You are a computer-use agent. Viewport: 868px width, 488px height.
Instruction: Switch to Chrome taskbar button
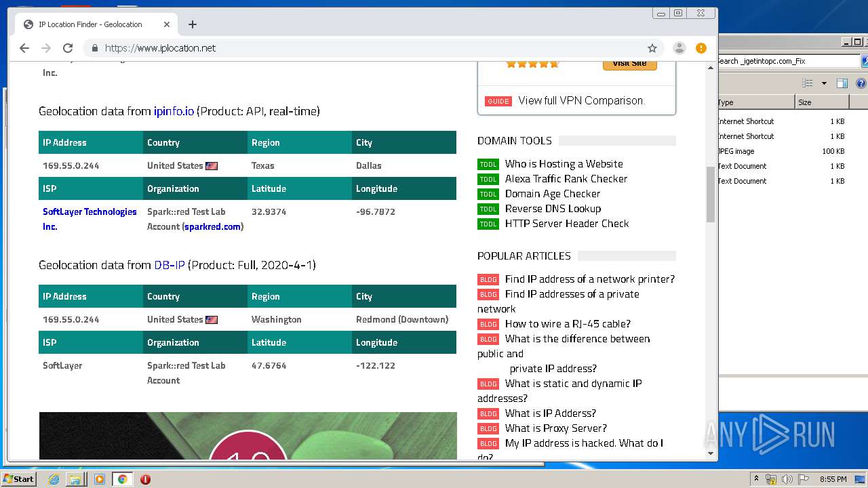coord(122,479)
